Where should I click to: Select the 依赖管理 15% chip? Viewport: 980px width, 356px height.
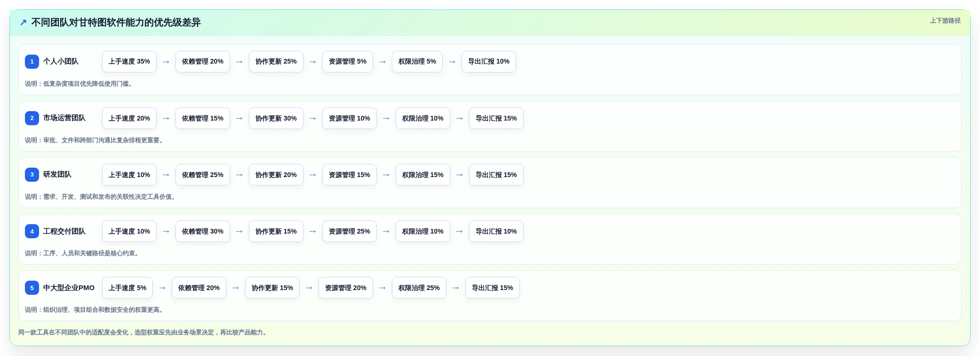pyautogui.click(x=203, y=118)
